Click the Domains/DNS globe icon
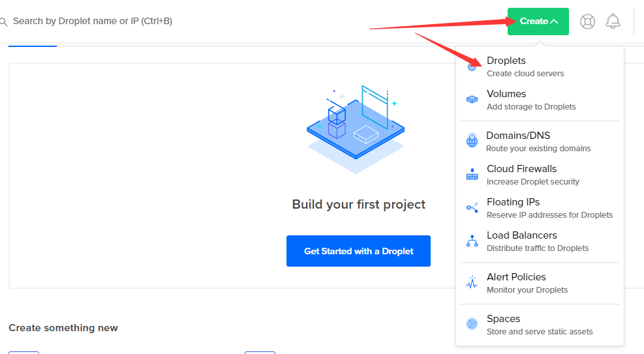644x354 pixels. pyautogui.click(x=472, y=140)
